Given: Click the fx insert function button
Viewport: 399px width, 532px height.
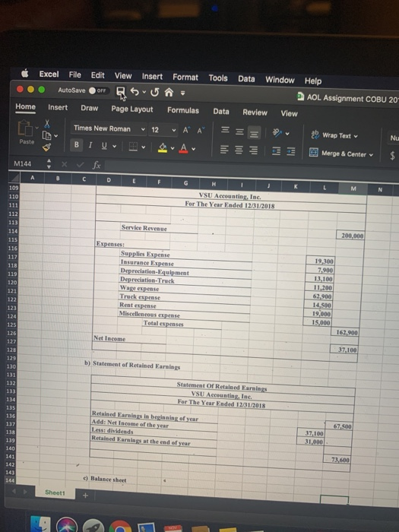Looking at the screenshot, I should pyautogui.click(x=97, y=165).
